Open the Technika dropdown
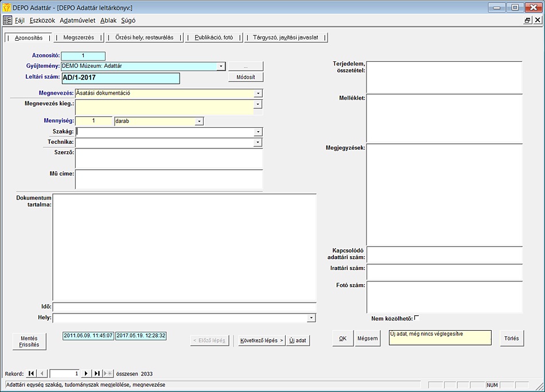The width and height of the screenshot is (545, 392). click(x=258, y=142)
